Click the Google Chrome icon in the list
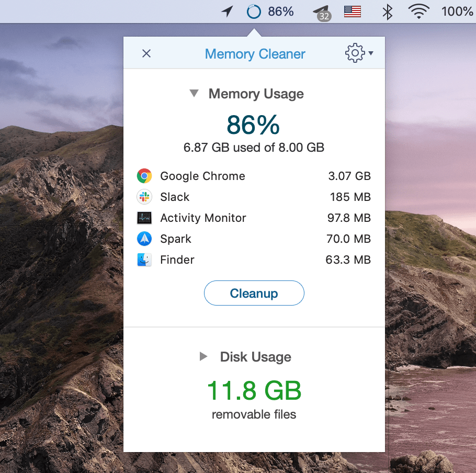This screenshot has height=473, width=476. pyautogui.click(x=144, y=176)
